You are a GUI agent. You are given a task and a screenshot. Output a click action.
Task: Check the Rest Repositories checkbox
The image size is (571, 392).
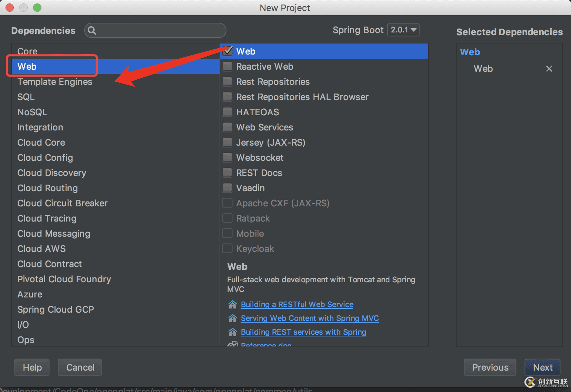[228, 81]
